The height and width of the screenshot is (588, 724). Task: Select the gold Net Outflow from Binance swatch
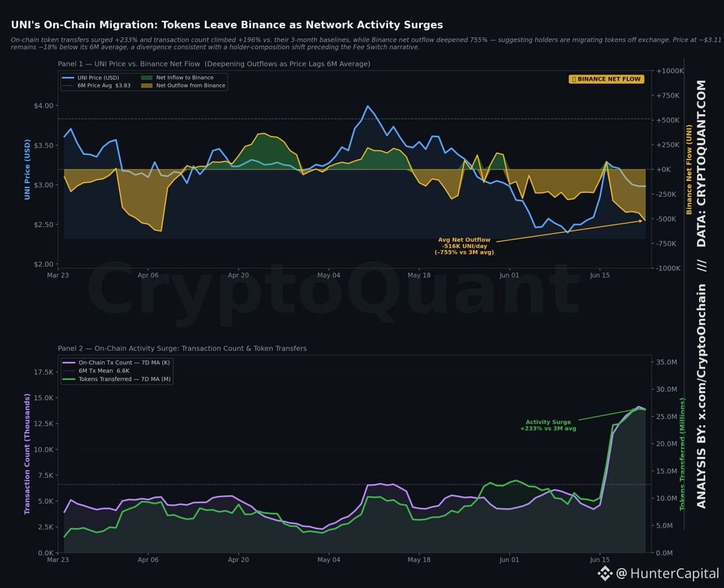(x=146, y=85)
